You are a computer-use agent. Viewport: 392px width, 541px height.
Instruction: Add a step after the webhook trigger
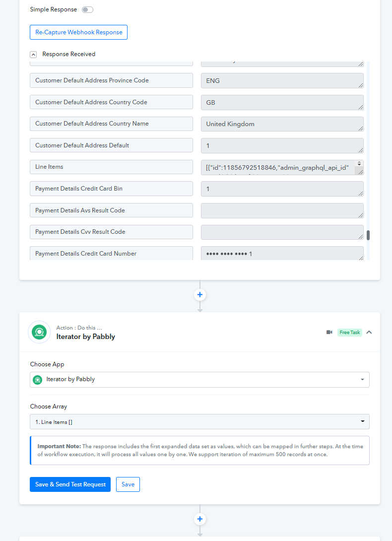[200, 295]
